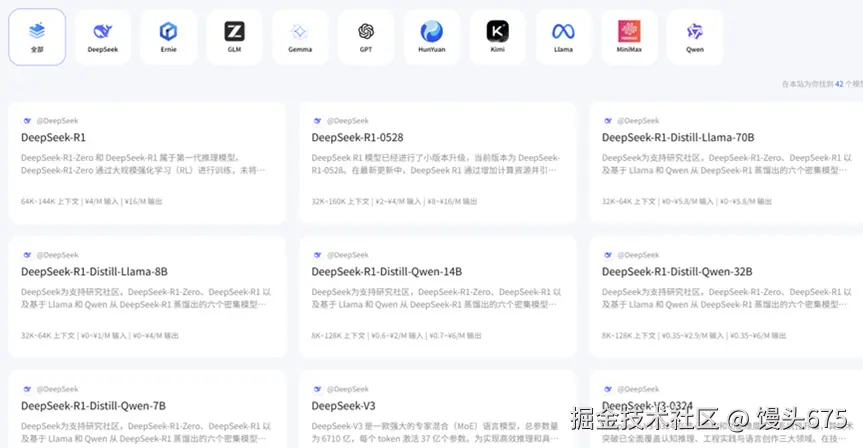
Task: Click Distill-Qwen-32B pricing line ¥0.35~¥2.9/M
Action: (693, 336)
